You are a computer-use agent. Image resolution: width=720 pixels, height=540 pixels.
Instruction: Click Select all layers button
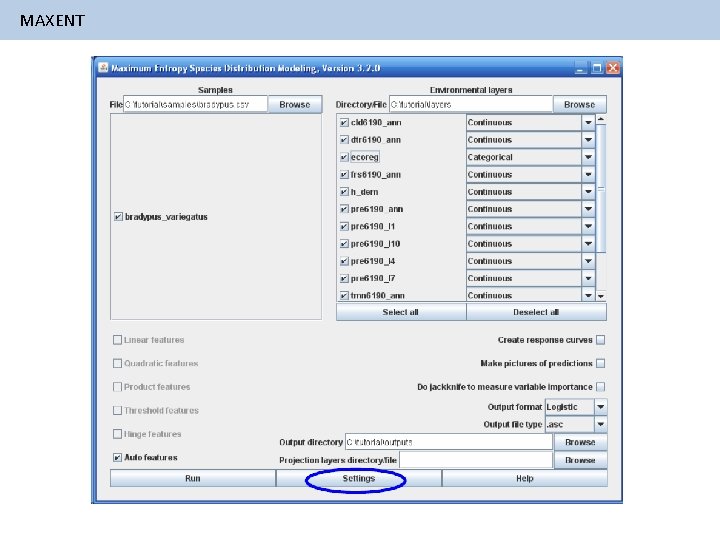[x=401, y=312]
